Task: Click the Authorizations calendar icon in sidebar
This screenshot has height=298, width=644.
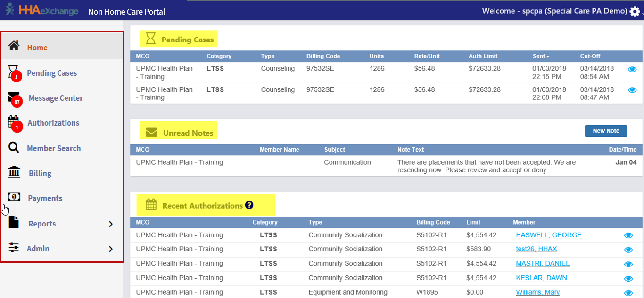Action: pyautogui.click(x=14, y=122)
